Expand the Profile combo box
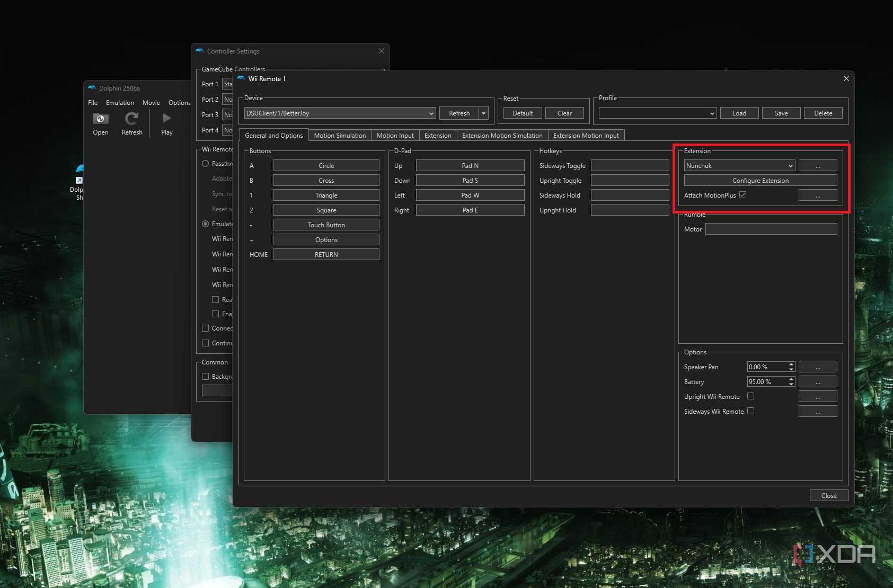The height and width of the screenshot is (588, 893). click(x=657, y=113)
